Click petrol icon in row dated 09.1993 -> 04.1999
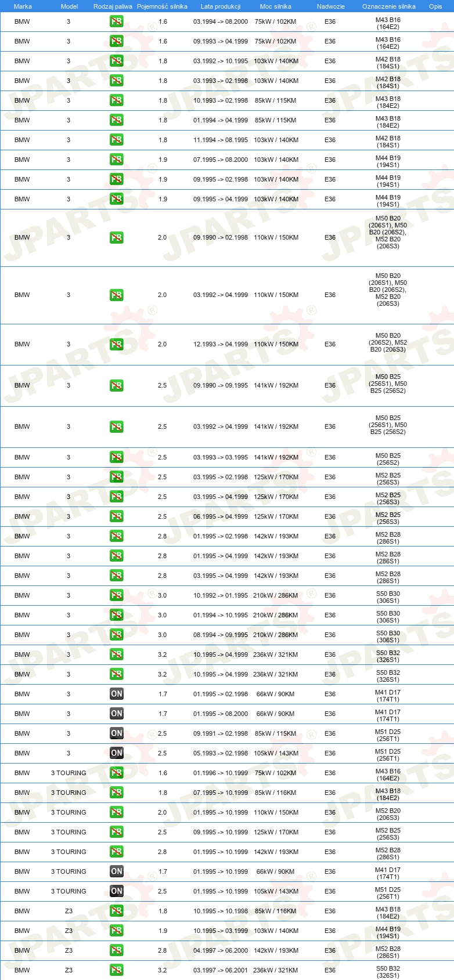The height and width of the screenshot is (980, 454). [x=117, y=41]
